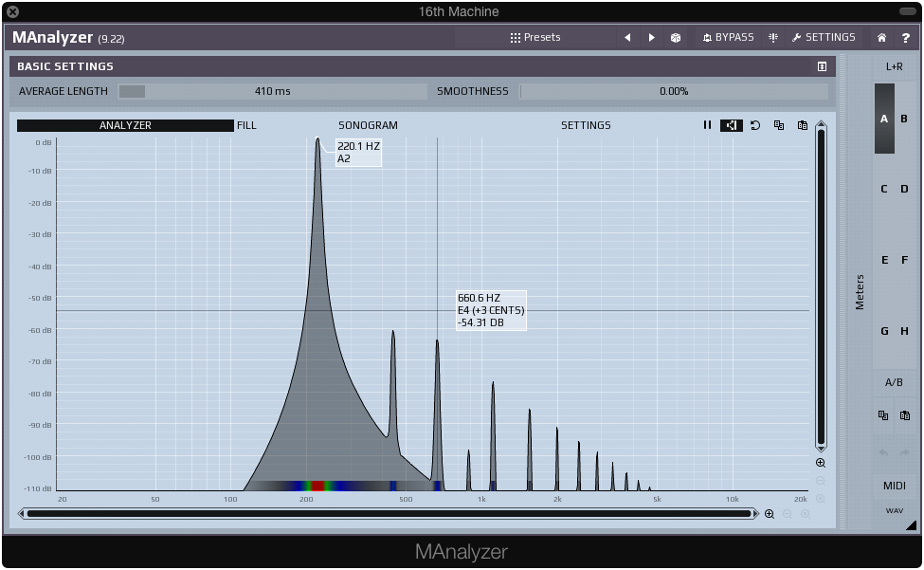Click horizontal zoom-reset magnifier icon
This screenshot has width=924, height=570.
pyautogui.click(x=805, y=514)
